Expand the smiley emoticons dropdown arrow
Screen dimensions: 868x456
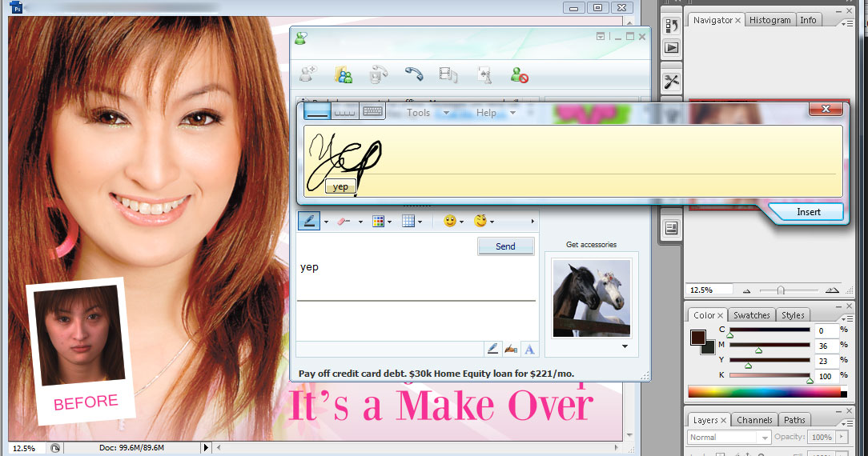462,222
